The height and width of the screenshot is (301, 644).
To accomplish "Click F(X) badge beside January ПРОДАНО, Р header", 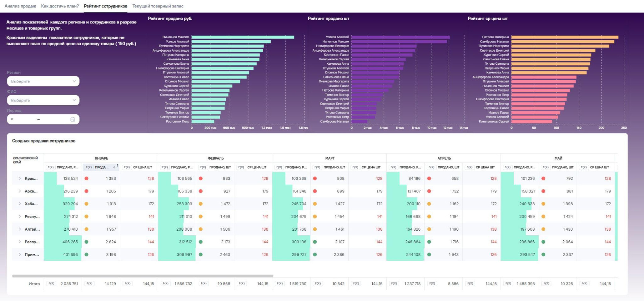I will (x=51, y=167).
